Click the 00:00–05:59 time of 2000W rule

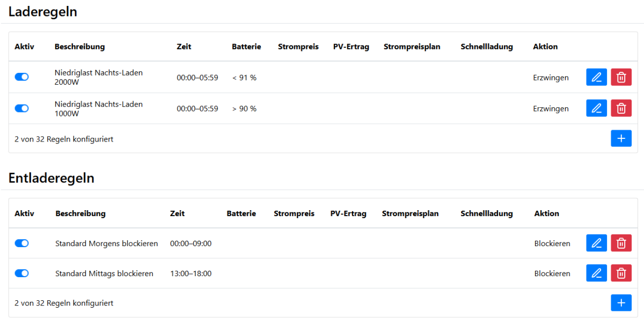click(197, 78)
